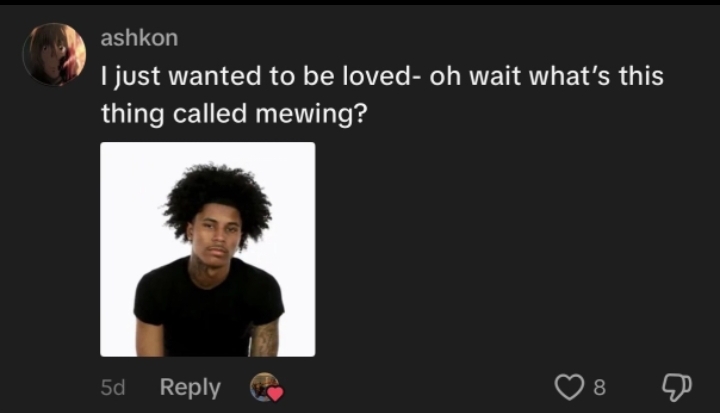Screen dimensions: 720x413
Task: Click the words 'oh wait what's this'
Action: pos(546,76)
